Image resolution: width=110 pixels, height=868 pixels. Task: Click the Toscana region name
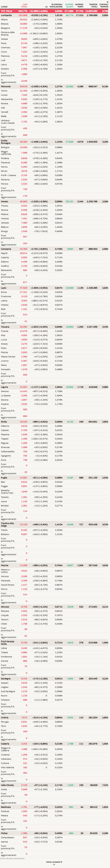click(x=5, y=327)
